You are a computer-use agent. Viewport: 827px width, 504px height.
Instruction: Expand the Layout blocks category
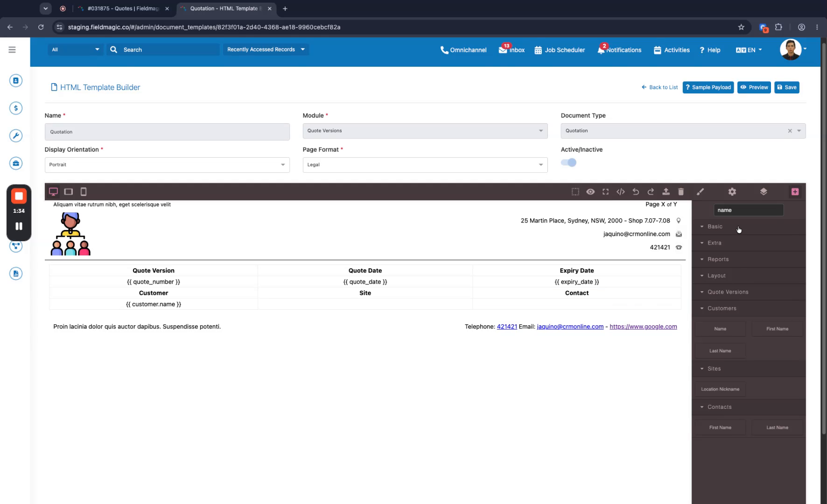pos(749,276)
